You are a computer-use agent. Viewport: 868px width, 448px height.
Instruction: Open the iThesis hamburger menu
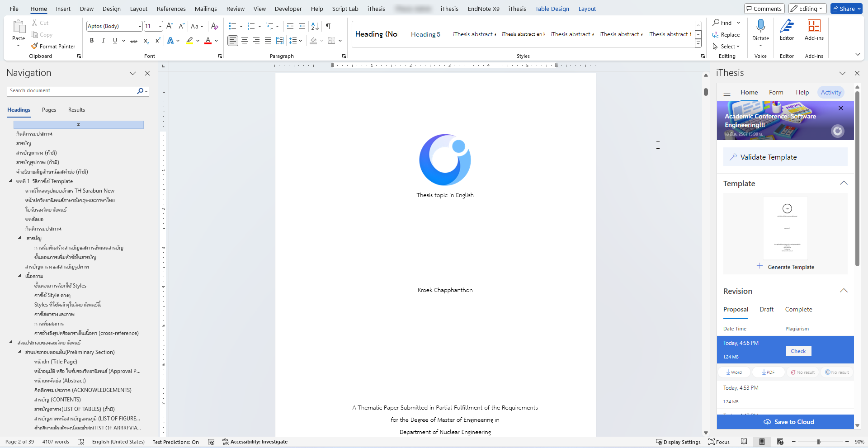click(x=727, y=94)
